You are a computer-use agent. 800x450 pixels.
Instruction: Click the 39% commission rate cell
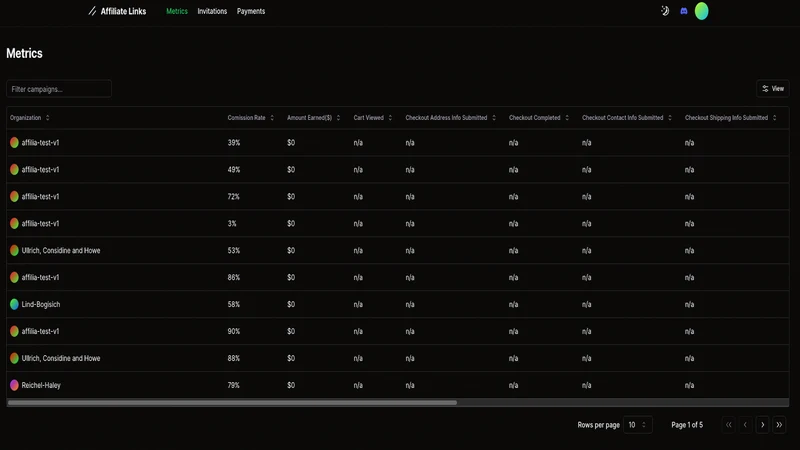pyautogui.click(x=234, y=143)
